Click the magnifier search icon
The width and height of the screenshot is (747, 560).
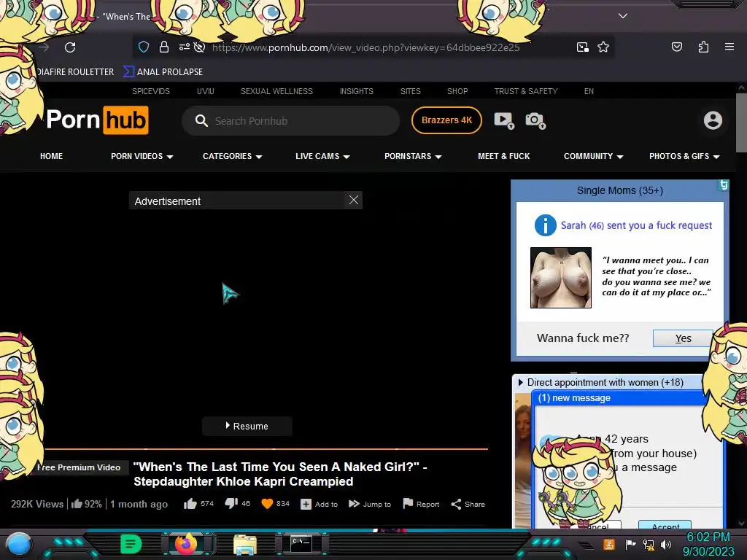[201, 120]
